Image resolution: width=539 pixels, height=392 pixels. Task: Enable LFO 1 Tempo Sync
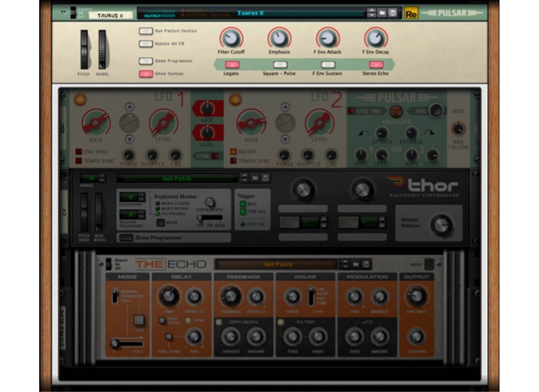click(x=79, y=161)
